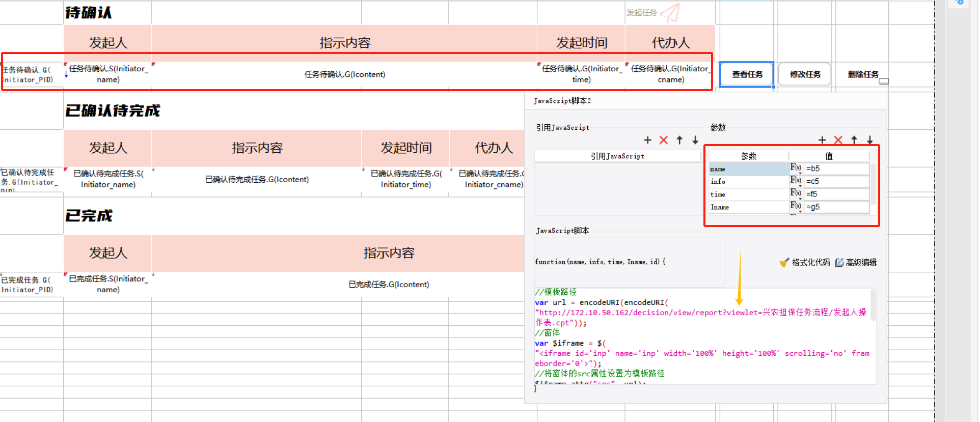Image resolution: width=980 pixels, height=422 pixels.
Task: Open formula type dropdown for info parameter
Action: coord(796,181)
